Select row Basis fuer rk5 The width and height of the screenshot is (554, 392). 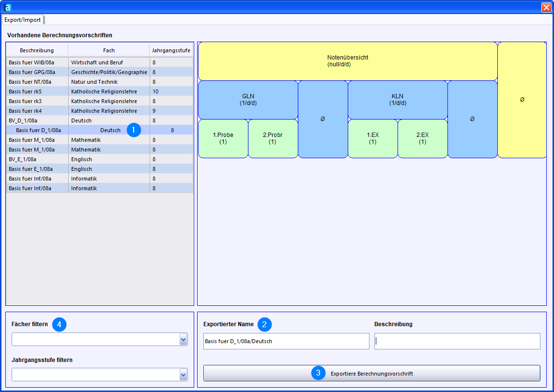(x=100, y=91)
